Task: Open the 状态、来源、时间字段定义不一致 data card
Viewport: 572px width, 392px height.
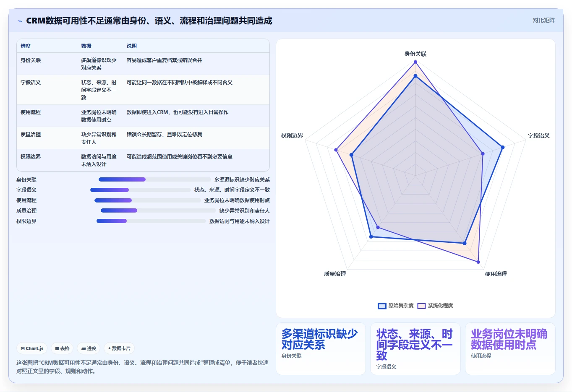Action: pyautogui.click(x=415, y=349)
